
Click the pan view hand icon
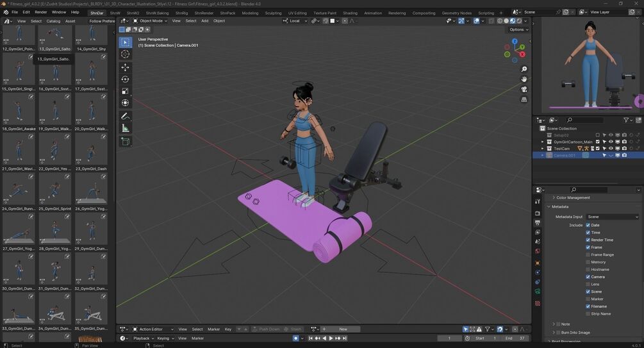coord(524,79)
